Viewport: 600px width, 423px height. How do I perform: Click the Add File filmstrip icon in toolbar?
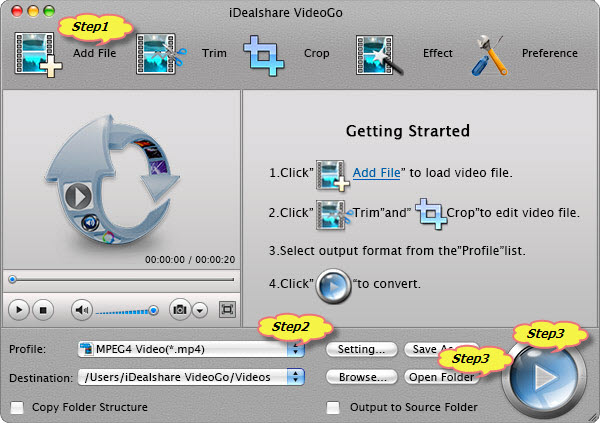(x=38, y=55)
